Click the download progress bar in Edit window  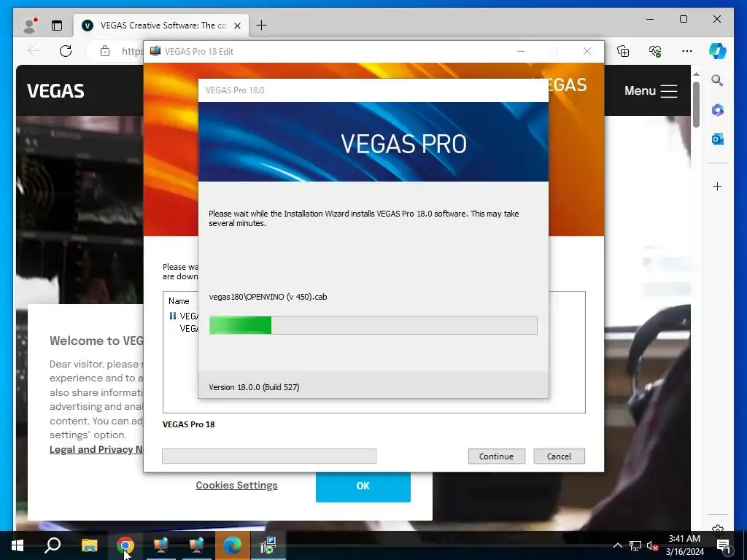tap(269, 456)
